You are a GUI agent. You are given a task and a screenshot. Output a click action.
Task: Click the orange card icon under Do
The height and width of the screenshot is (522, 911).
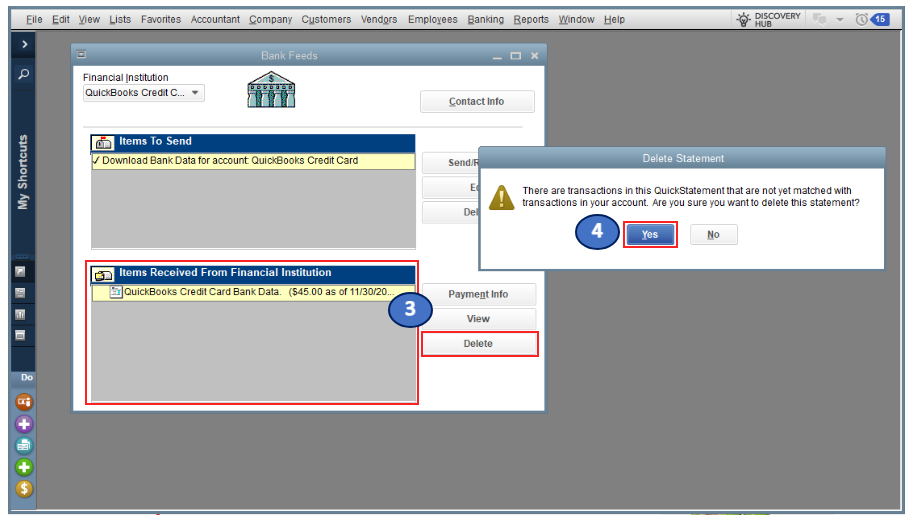24,402
